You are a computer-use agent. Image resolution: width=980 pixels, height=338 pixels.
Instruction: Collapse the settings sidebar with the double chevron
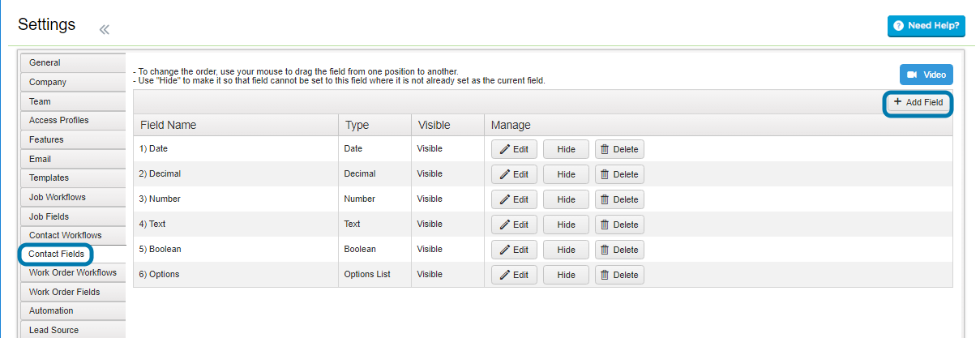[x=104, y=30]
